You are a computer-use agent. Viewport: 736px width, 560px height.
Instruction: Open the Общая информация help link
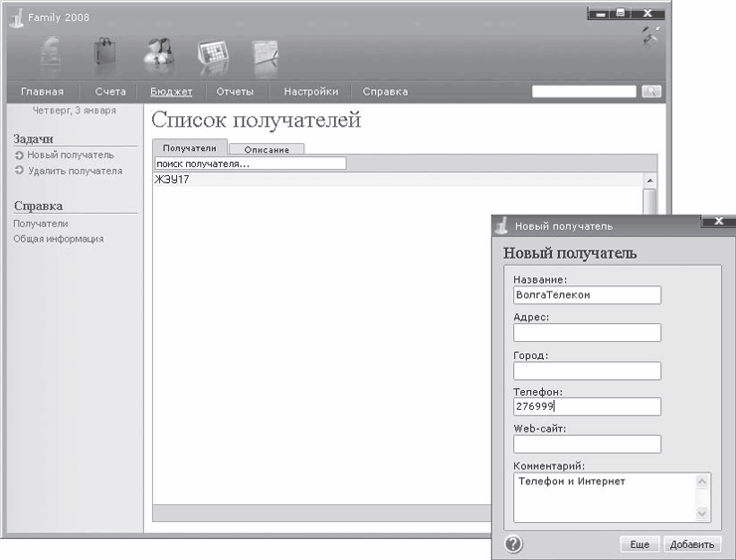pos(58,239)
